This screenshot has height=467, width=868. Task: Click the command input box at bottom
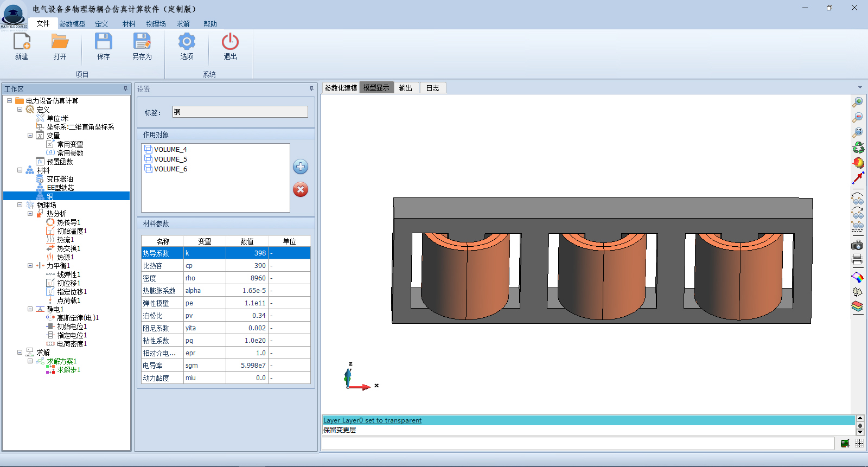coord(578,444)
